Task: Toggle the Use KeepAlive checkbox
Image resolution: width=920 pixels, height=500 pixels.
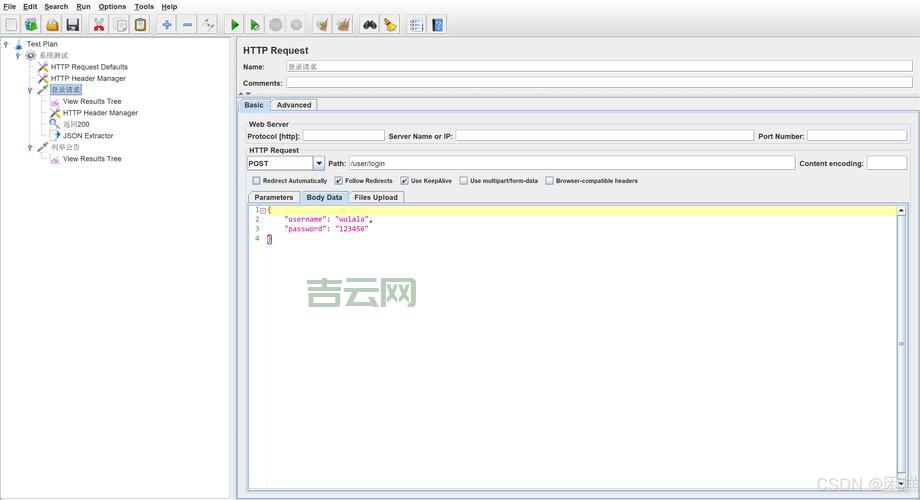Action: [x=404, y=181]
